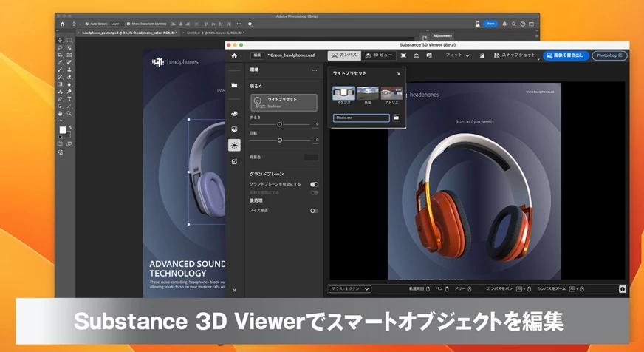Collapse Viewer sidebar with double chevron
This screenshot has height=352, width=644.
(234, 291)
